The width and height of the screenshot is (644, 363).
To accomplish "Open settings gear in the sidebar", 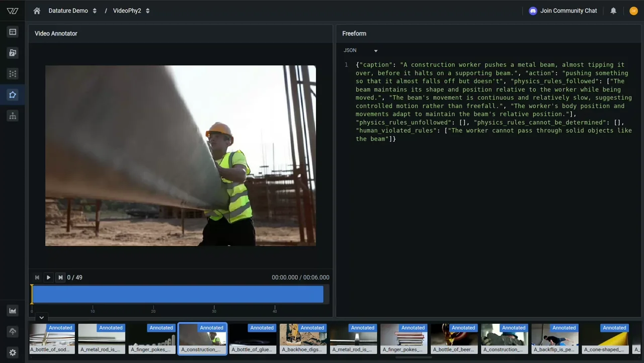I will tap(13, 352).
